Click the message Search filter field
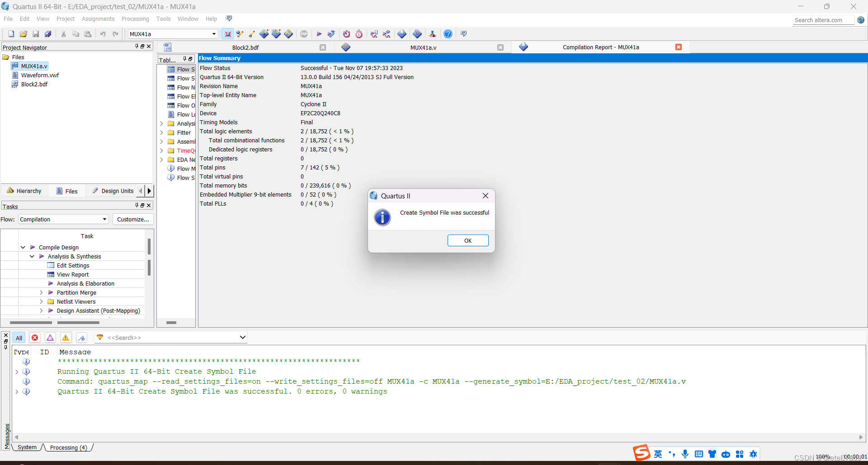Image resolution: width=868 pixels, height=465 pixels. tap(172, 338)
